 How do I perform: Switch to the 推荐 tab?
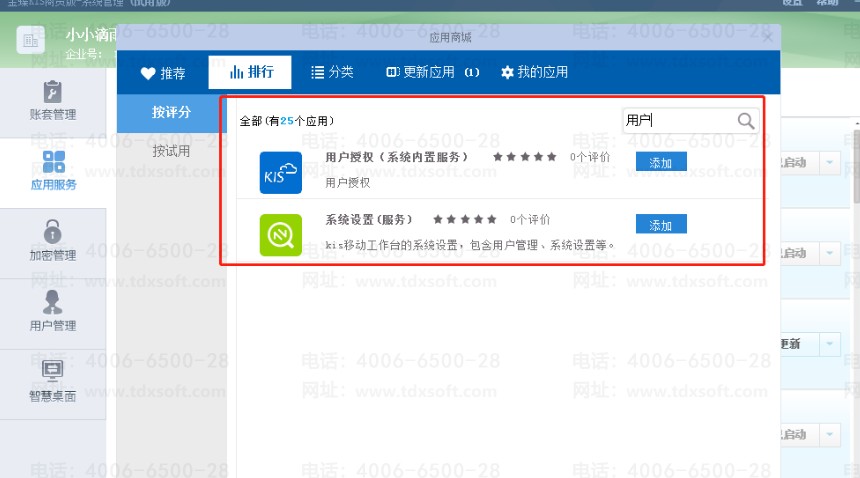(x=163, y=73)
